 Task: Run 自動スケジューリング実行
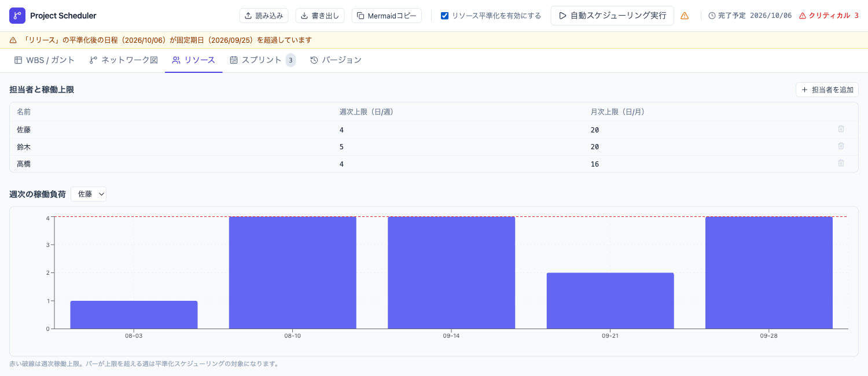[612, 16]
